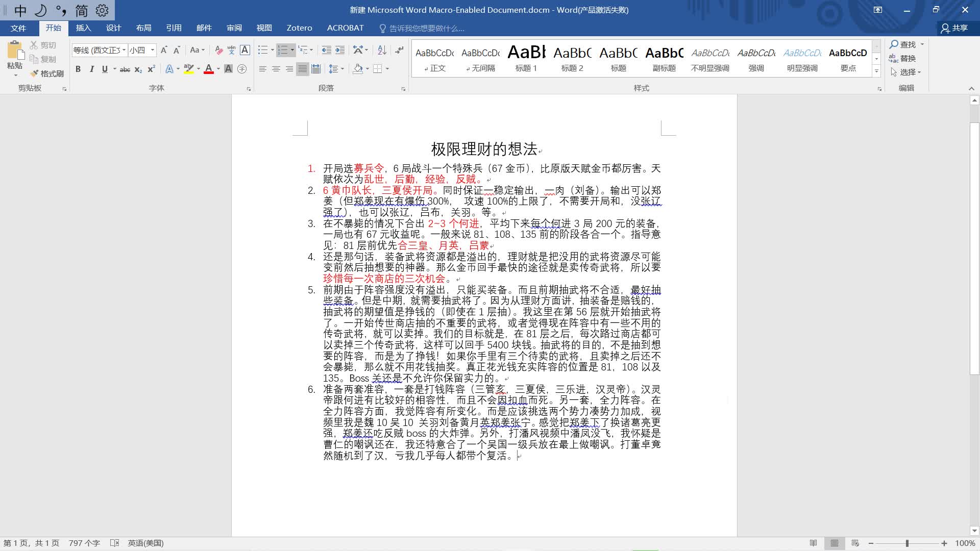Toggle superscript formatting

[152, 69]
